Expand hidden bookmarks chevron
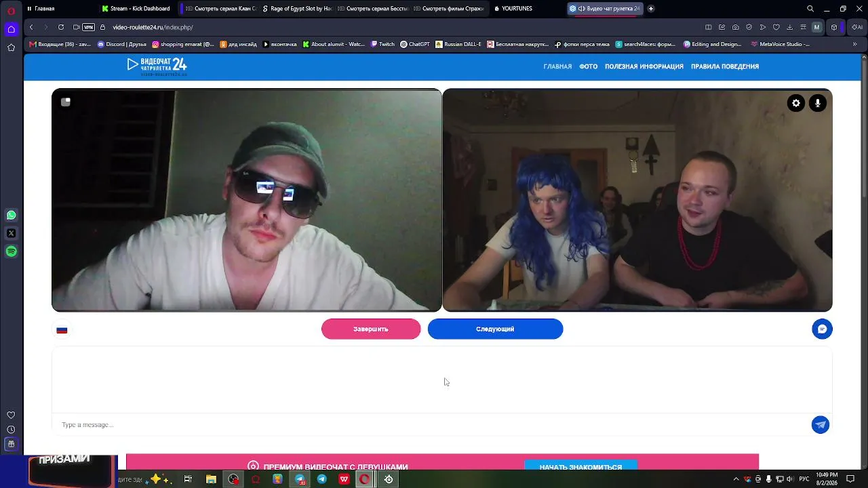This screenshot has height=488, width=868. click(855, 44)
